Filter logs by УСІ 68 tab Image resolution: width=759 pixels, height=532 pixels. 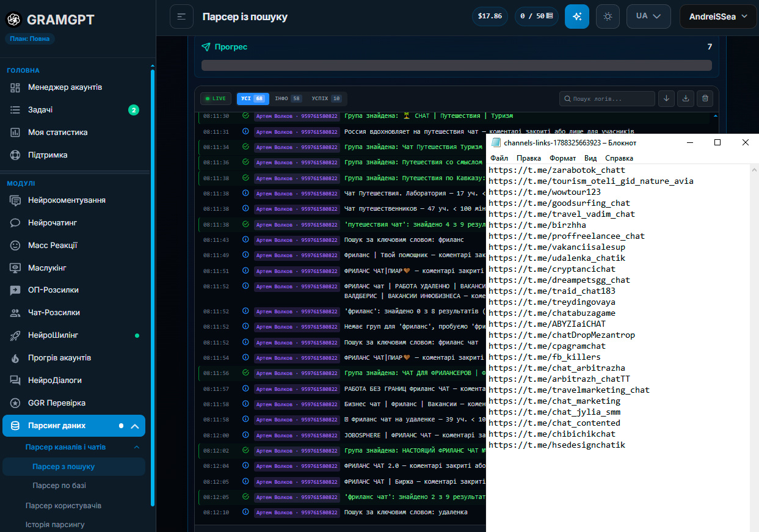(253, 98)
